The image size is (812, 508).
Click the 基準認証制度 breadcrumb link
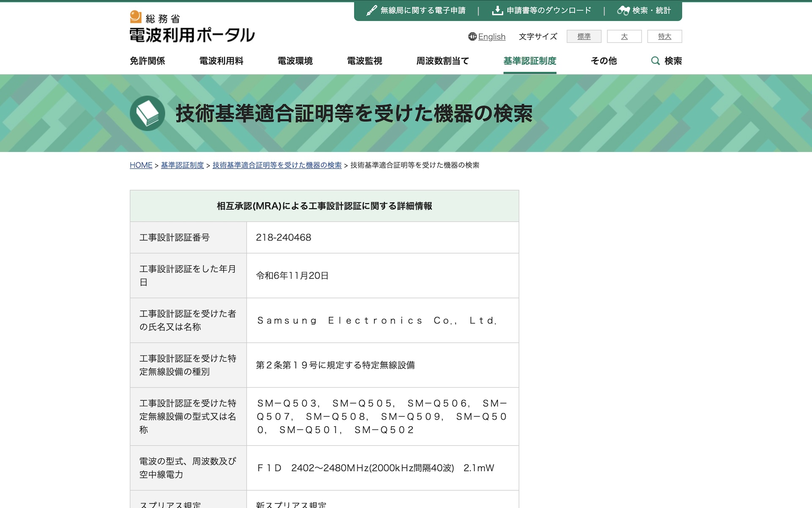tap(182, 165)
